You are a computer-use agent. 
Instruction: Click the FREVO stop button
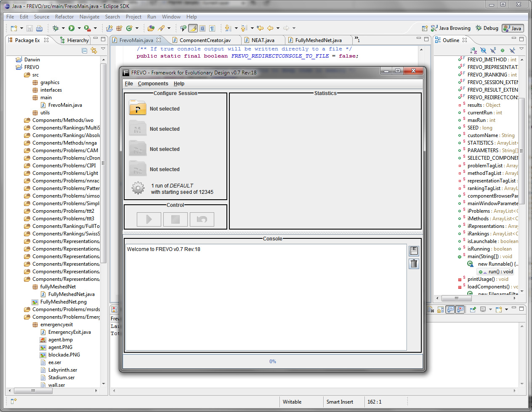pyautogui.click(x=176, y=219)
